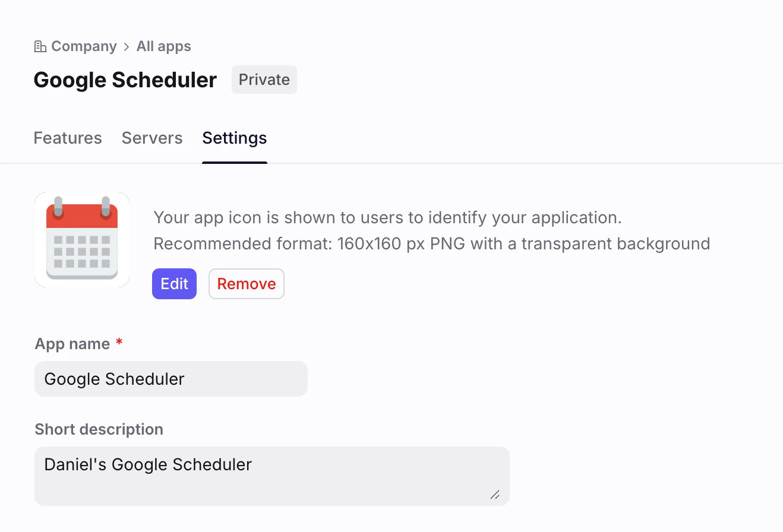Open the Features tab
The height and width of the screenshot is (532, 783).
(x=68, y=138)
